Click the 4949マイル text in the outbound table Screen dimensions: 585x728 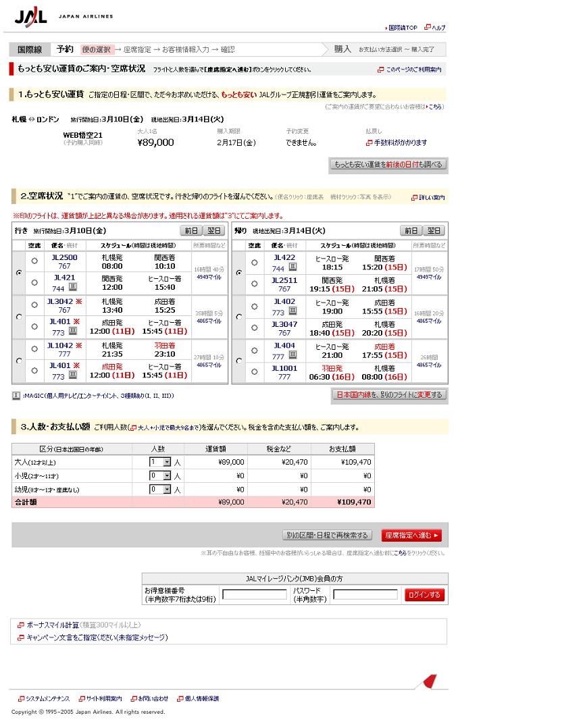209,277
